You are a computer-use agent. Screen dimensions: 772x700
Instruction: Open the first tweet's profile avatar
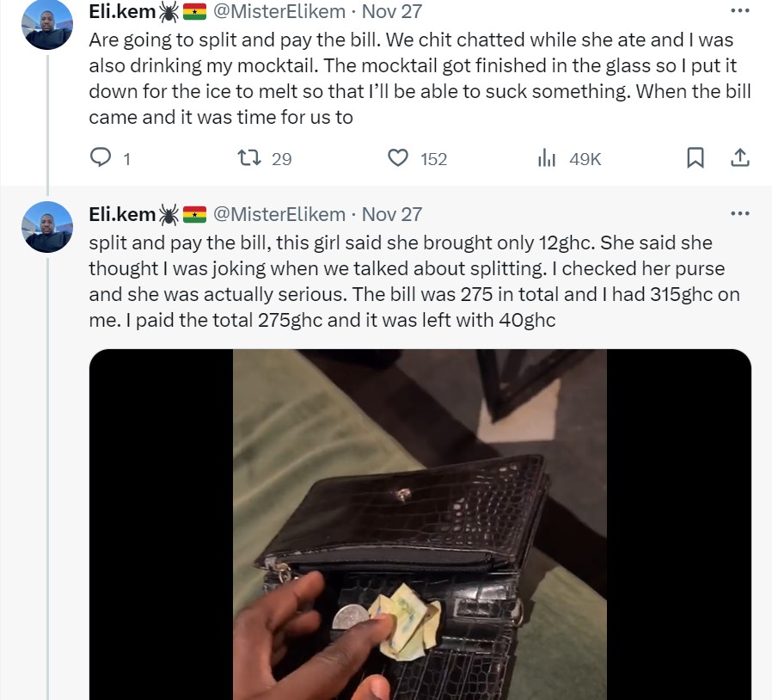click(x=47, y=25)
